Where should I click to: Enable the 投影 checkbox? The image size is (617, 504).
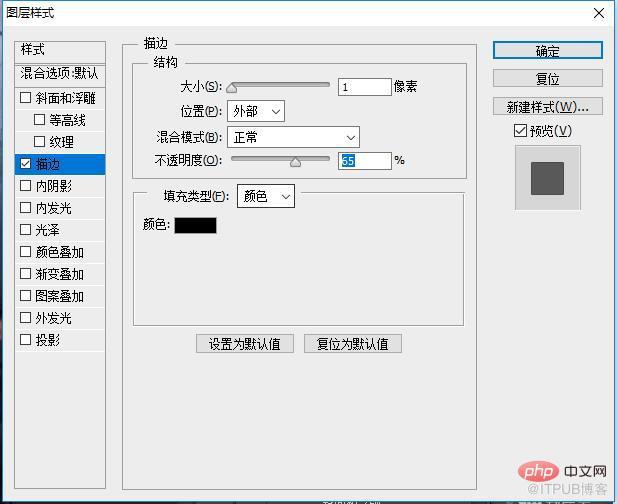pos(25,340)
